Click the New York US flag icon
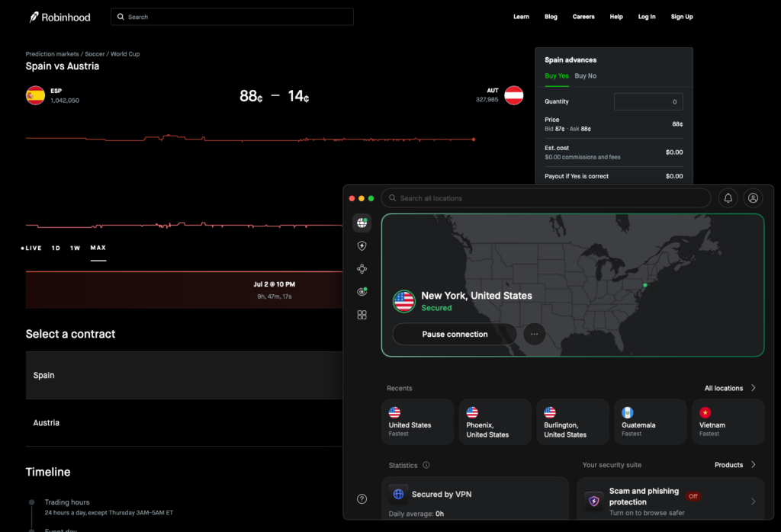Image resolution: width=781 pixels, height=532 pixels. tap(404, 302)
